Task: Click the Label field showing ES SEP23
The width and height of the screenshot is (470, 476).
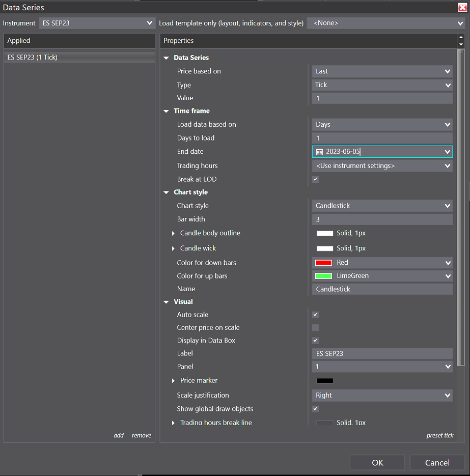Action: (382, 354)
